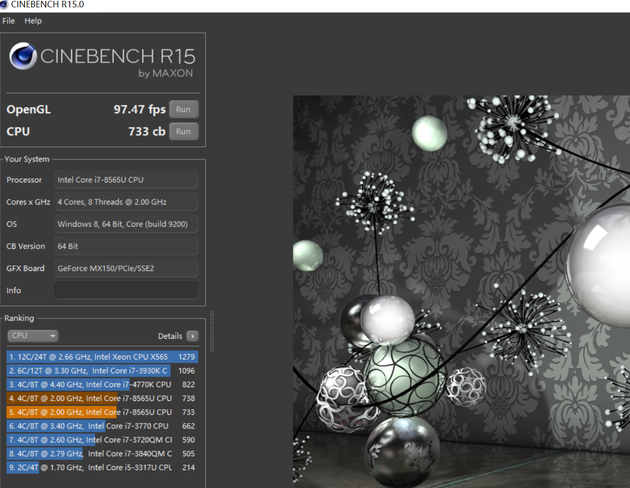The height and width of the screenshot is (488, 630).
Task: Click the panel splitter grip handle
Action: tap(211, 331)
